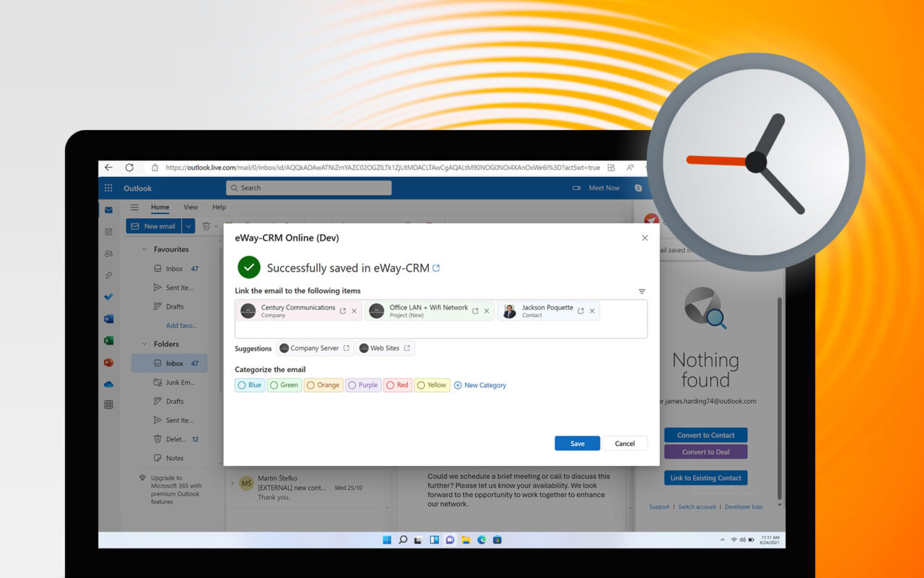Switch to the Home ribbon tab

coord(160,207)
